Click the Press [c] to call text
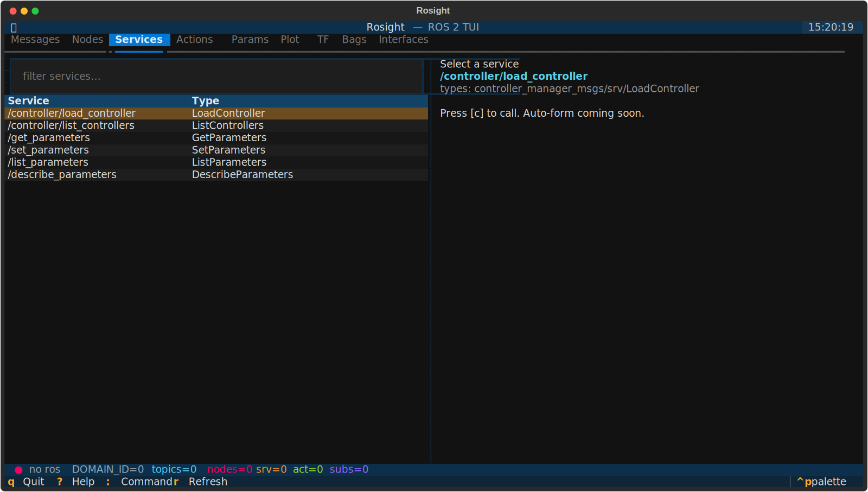 point(542,113)
